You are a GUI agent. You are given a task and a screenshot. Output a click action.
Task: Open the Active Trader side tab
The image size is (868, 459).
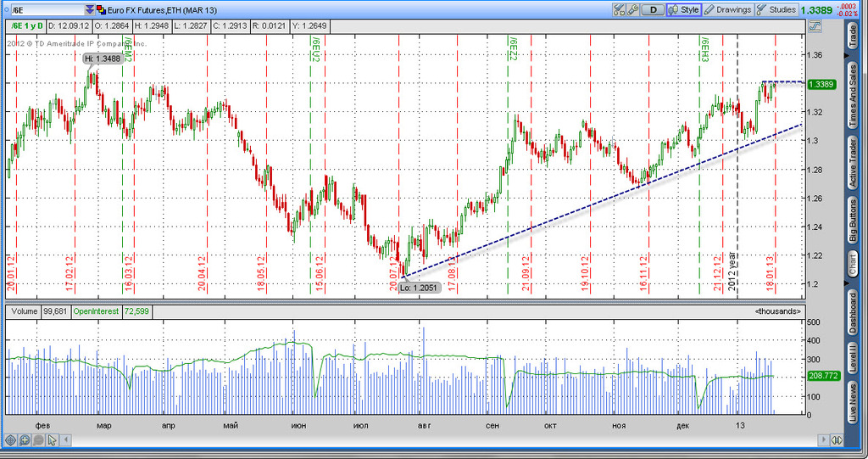pos(853,162)
